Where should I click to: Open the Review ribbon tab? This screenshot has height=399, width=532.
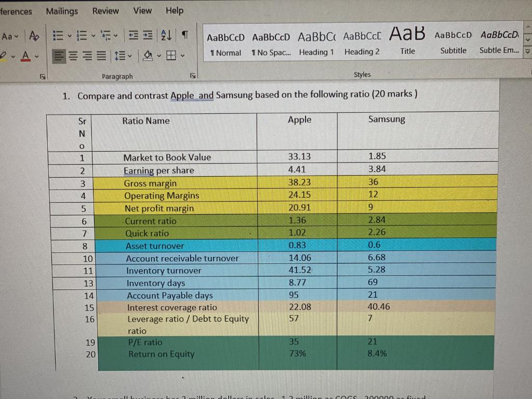[x=105, y=11]
